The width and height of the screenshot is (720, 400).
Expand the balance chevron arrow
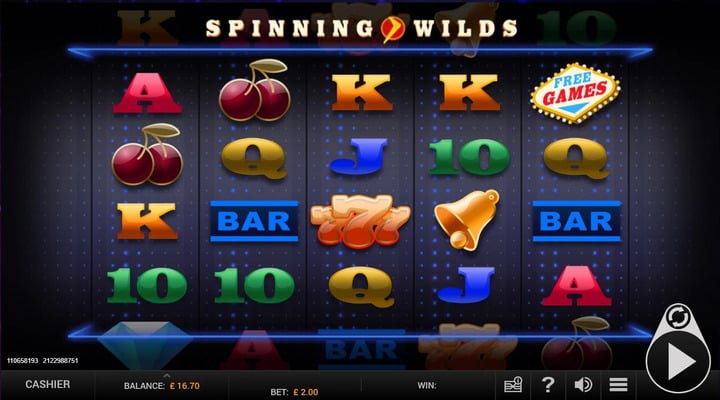point(167,376)
